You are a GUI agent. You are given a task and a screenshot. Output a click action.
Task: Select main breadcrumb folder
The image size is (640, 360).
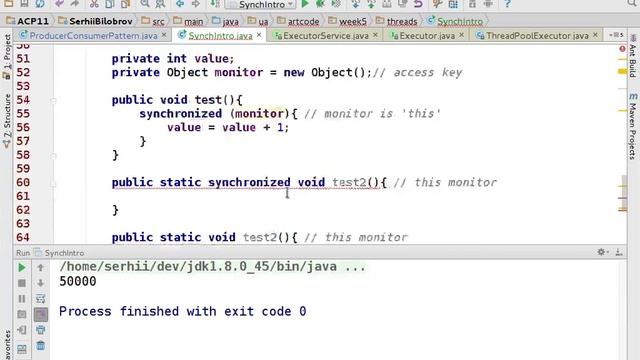click(188, 21)
